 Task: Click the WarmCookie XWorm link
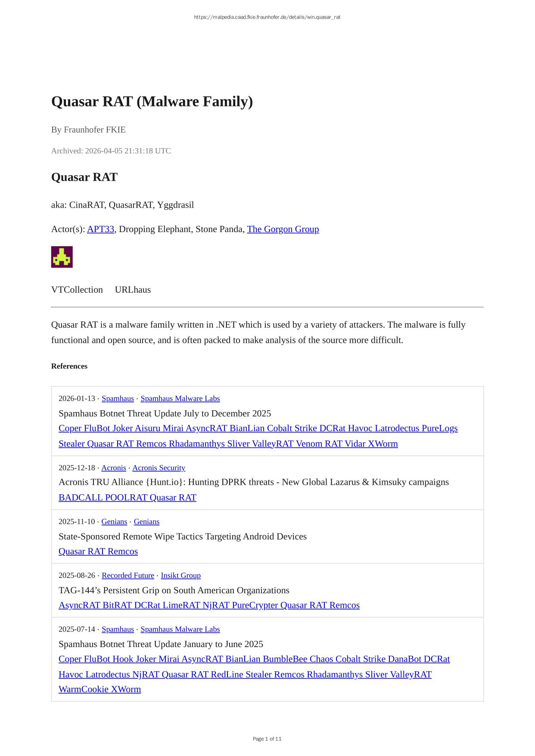point(100,689)
